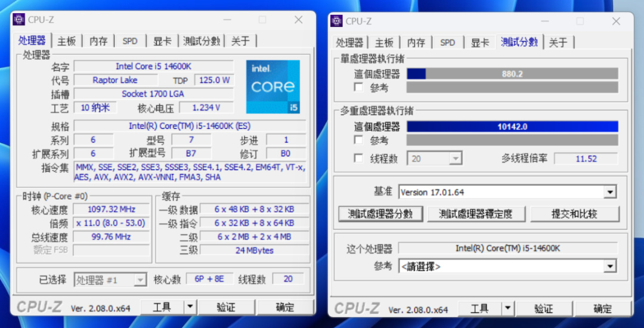644x328 pixels.
Task: Select the 測試分數 tab in right window
Action: click(519, 42)
